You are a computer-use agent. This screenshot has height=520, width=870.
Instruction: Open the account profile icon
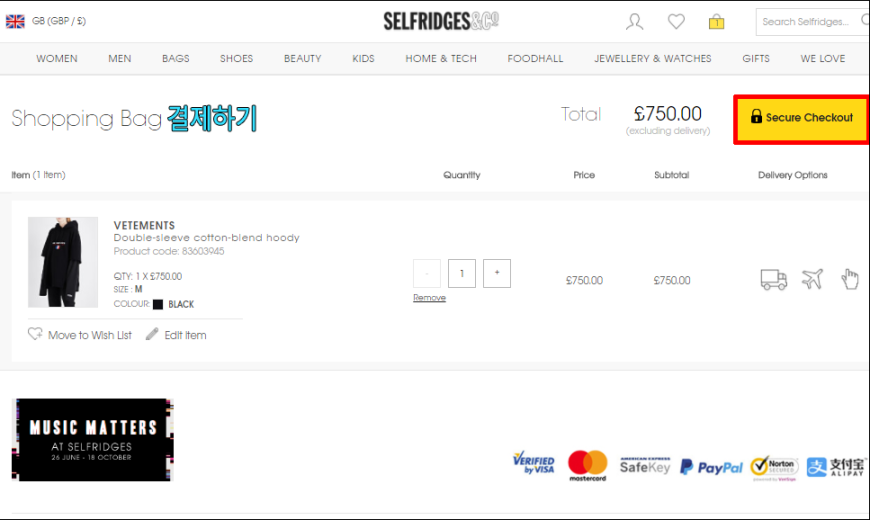(635, 22)
